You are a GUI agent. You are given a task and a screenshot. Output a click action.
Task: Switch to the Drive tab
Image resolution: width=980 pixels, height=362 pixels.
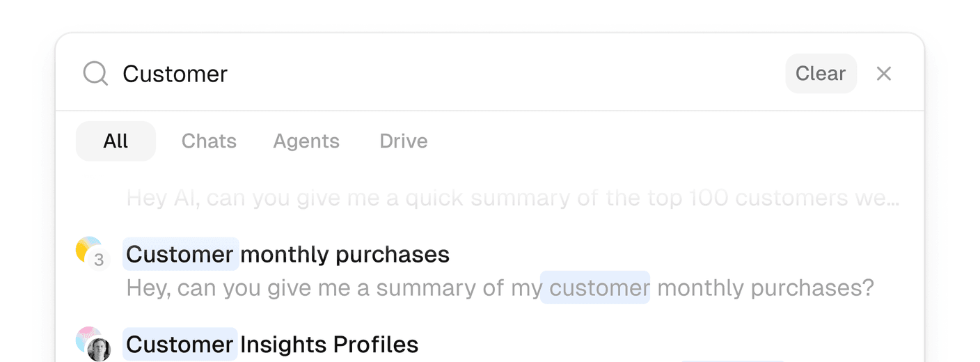tap(404, 141)
